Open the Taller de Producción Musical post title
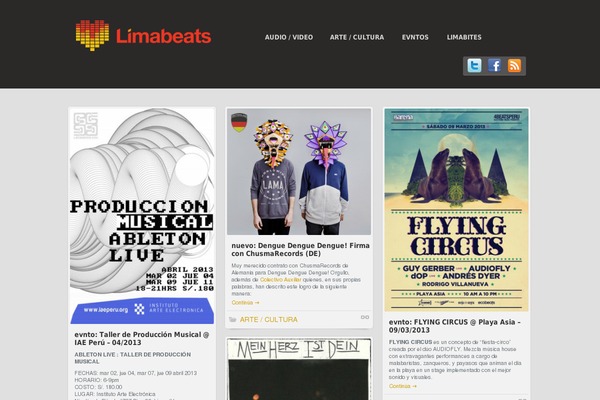Image resolution: width=600 pixels, height=400 pixels. (x=142, y=338)
